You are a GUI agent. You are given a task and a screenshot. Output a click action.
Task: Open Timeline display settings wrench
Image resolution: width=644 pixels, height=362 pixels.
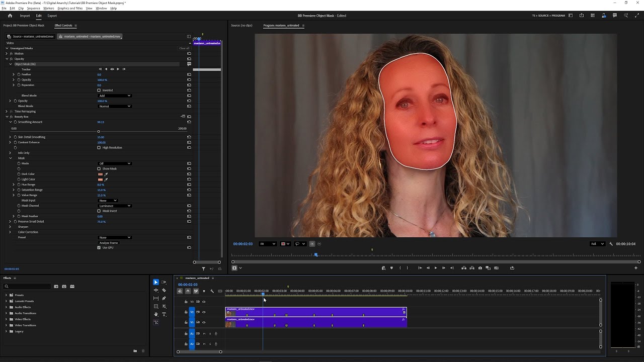[x=212, y=291]
